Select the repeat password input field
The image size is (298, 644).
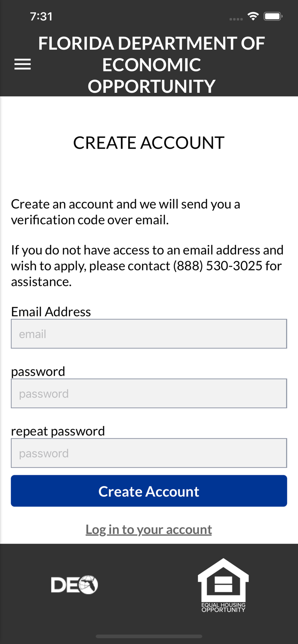(149, 453)
